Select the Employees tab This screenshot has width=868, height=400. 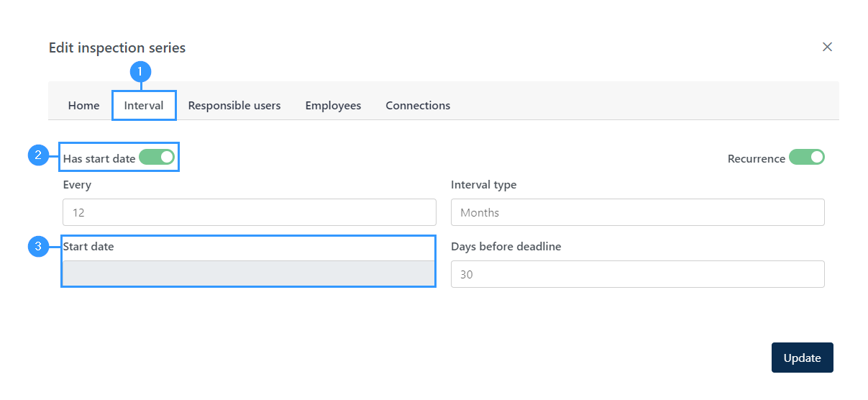coord(333,105)
